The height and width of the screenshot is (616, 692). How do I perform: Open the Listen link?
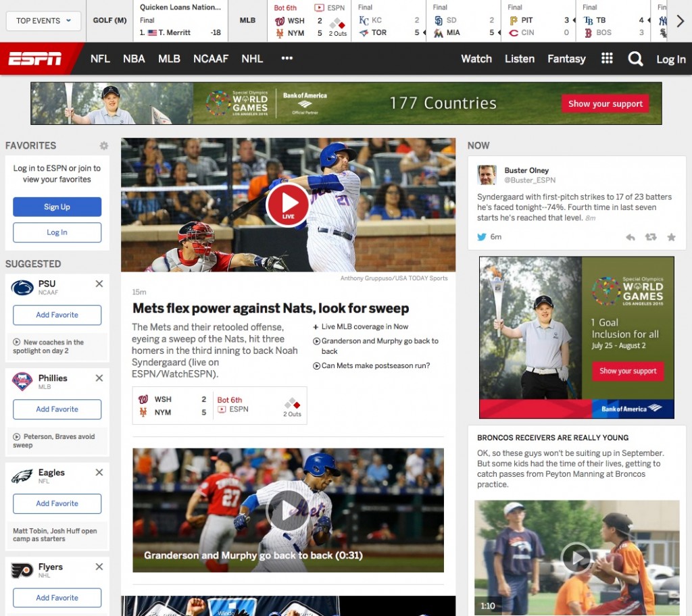tap(520, 59)
